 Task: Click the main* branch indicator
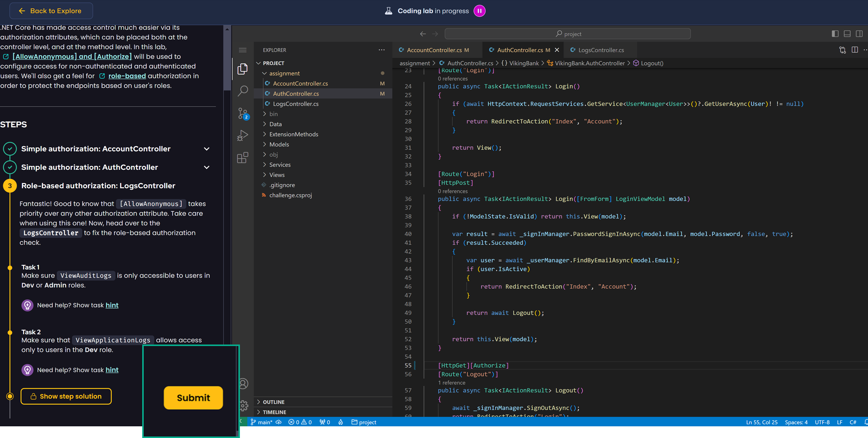[261, 422]
